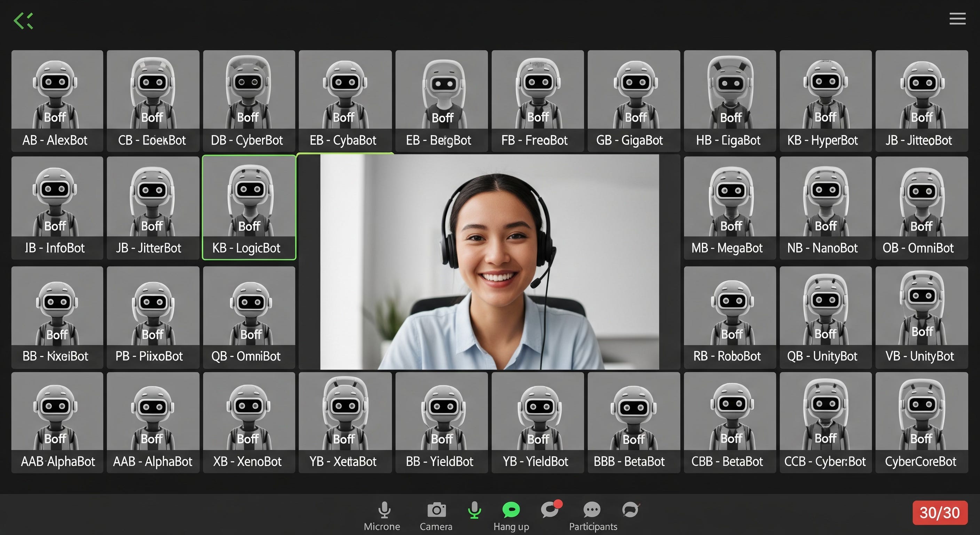Open the hamburger menu at top right
Viewport: 980px width, 535px height.
click(957, 19)
